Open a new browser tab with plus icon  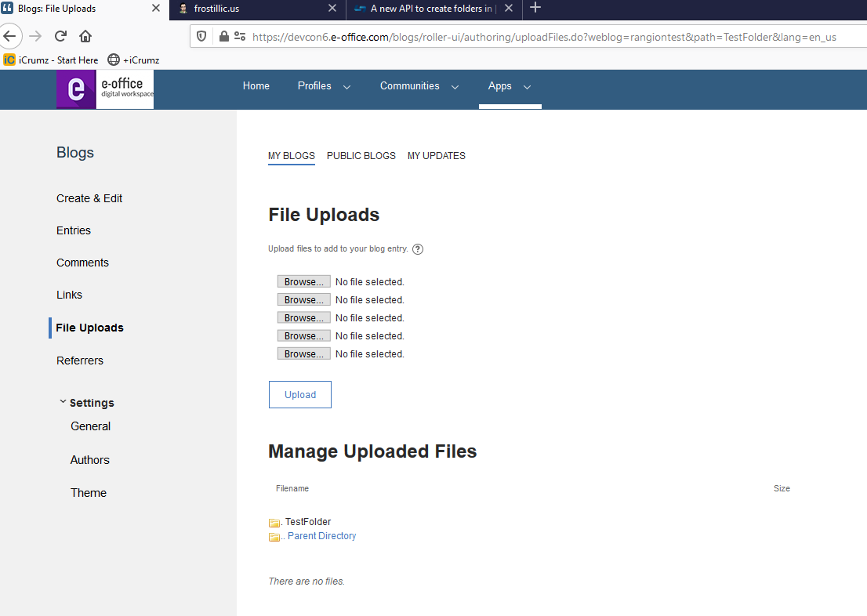point(535,8)
